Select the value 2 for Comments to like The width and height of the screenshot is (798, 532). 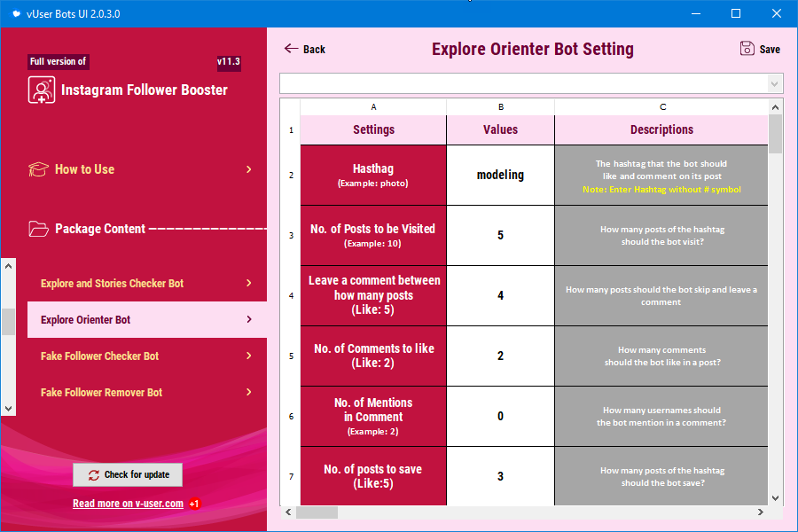500,356
